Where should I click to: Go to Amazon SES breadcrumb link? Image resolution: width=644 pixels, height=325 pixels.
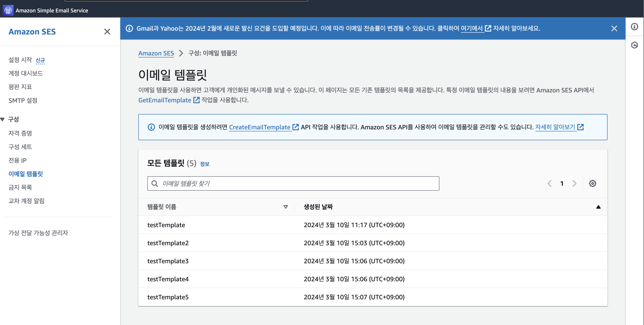click(x=156, y=53)
